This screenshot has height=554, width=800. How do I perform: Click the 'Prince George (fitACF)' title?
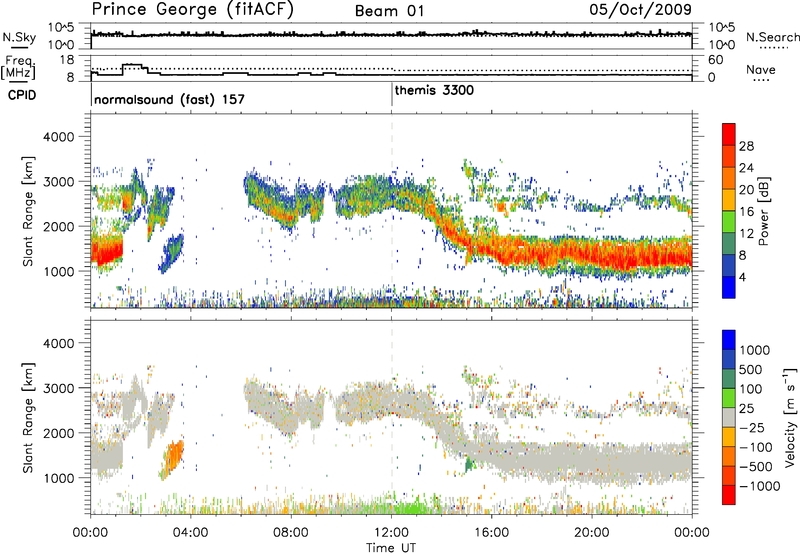pos(192,10)
